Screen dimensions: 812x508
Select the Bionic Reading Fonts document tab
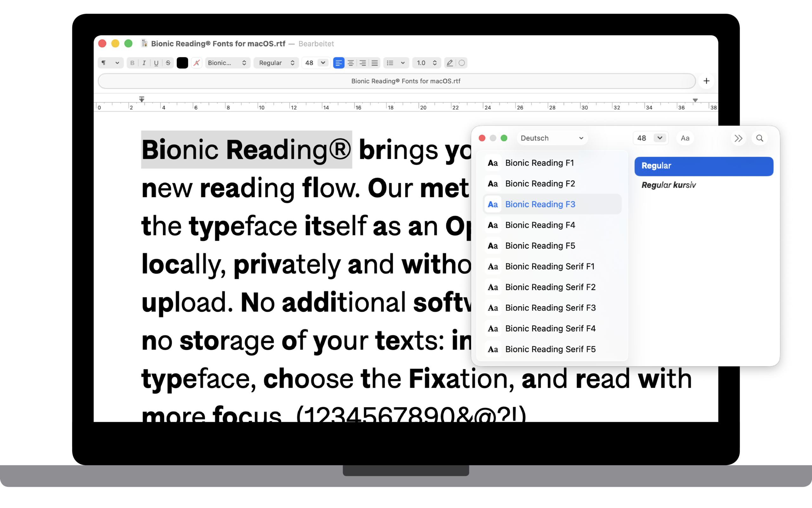tap(396, 81)
